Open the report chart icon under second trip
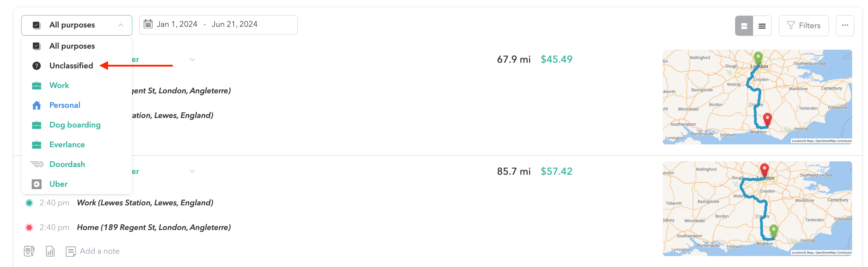This screenshot has height=267, width=868. point(50,251)
